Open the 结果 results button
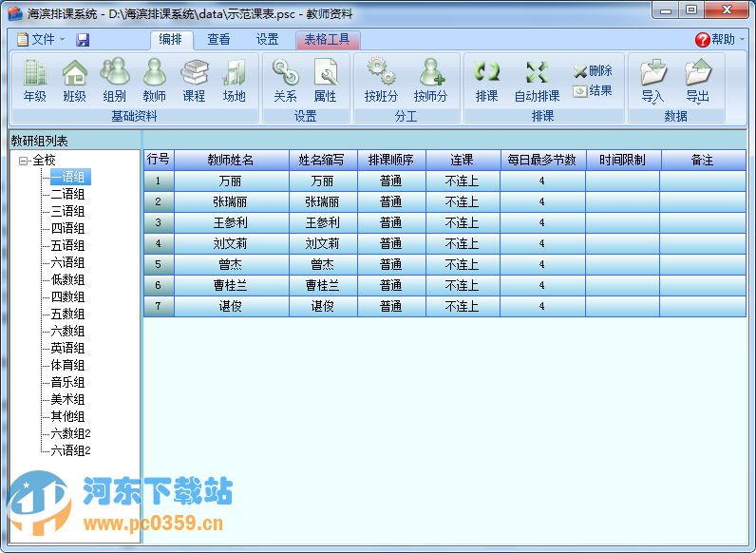The height and width of the screenshot is (553, 756). pyautogui.click(x=593, y=90)
